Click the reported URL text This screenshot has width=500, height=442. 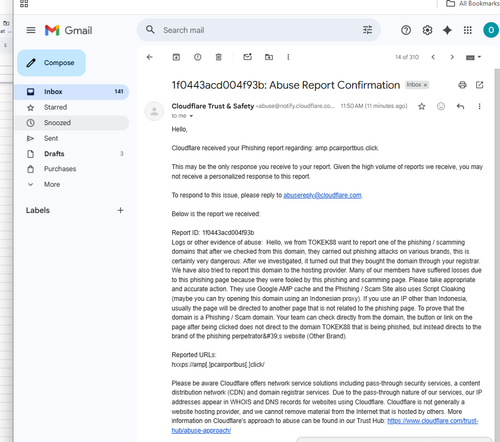click(x=218, y=365)
